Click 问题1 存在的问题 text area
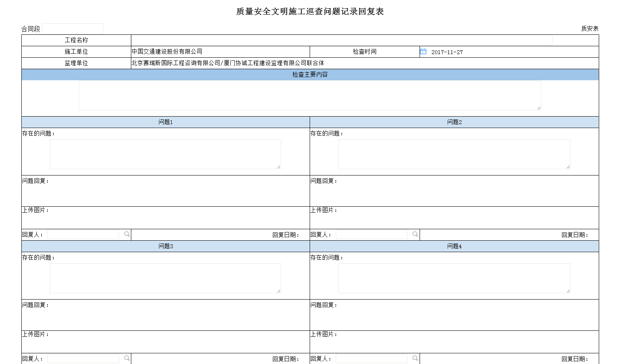 click(165, 154)
